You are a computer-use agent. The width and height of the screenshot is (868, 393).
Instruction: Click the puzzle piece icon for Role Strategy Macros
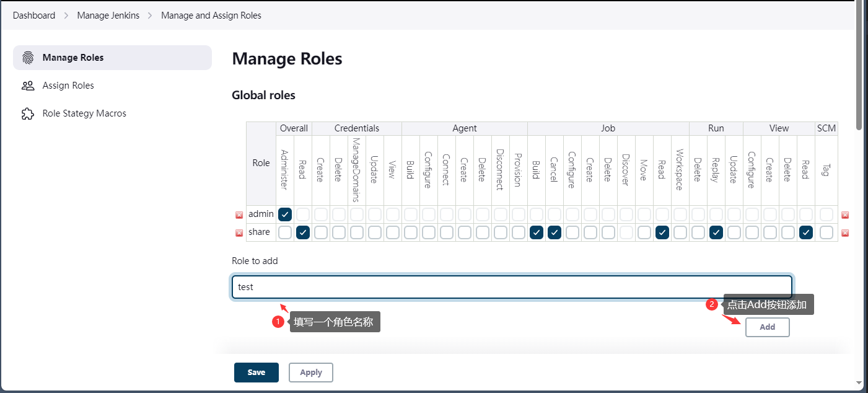tap(28, 114)
